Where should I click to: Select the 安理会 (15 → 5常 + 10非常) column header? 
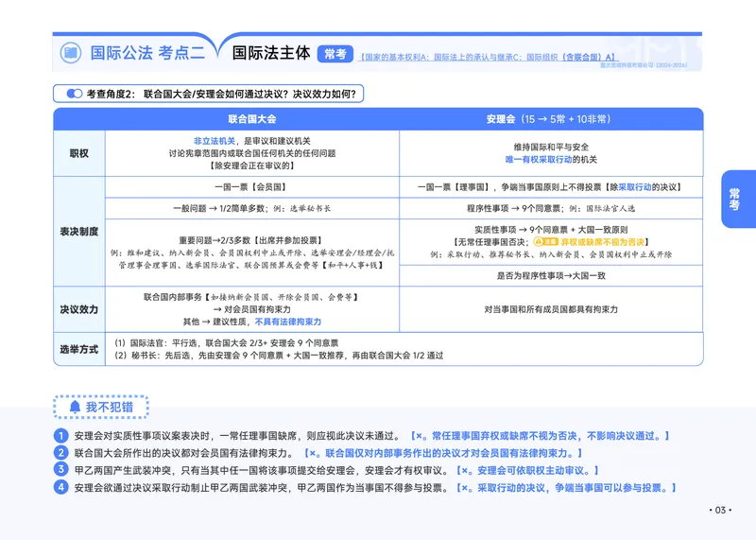tap(548, 119)
